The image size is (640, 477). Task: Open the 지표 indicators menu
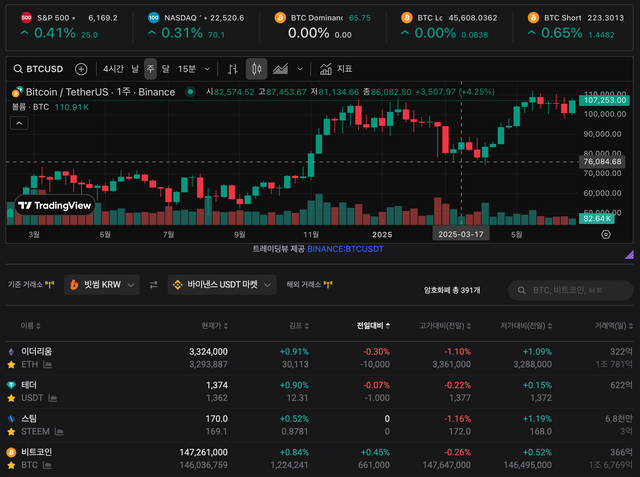click(x=336, y=69)
